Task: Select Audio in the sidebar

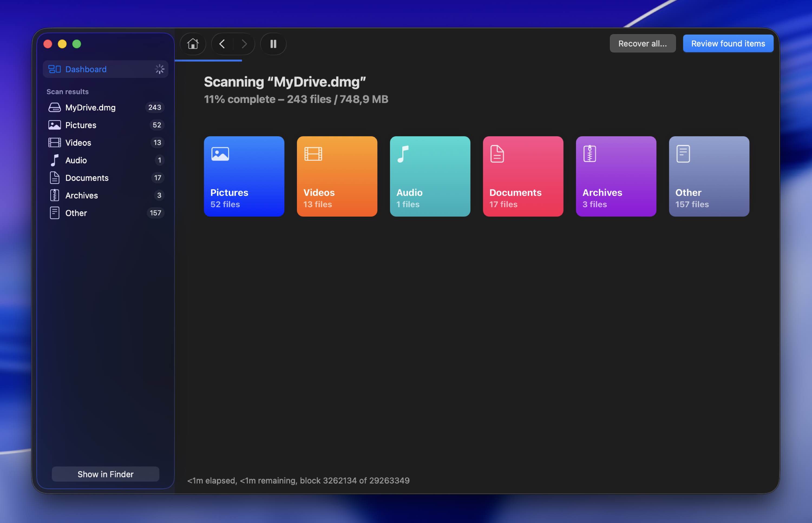Action: point(105,160)
